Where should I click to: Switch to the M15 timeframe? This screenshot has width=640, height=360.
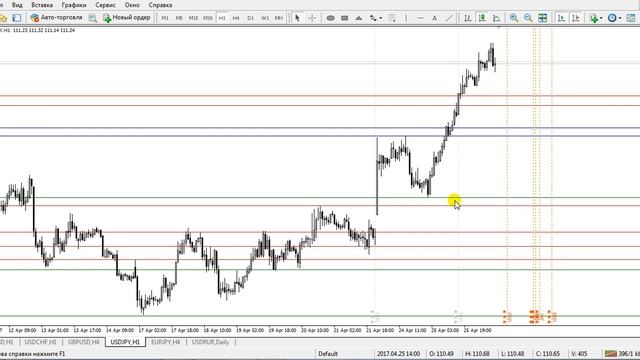pyautogui.click(x=193, y=18)
